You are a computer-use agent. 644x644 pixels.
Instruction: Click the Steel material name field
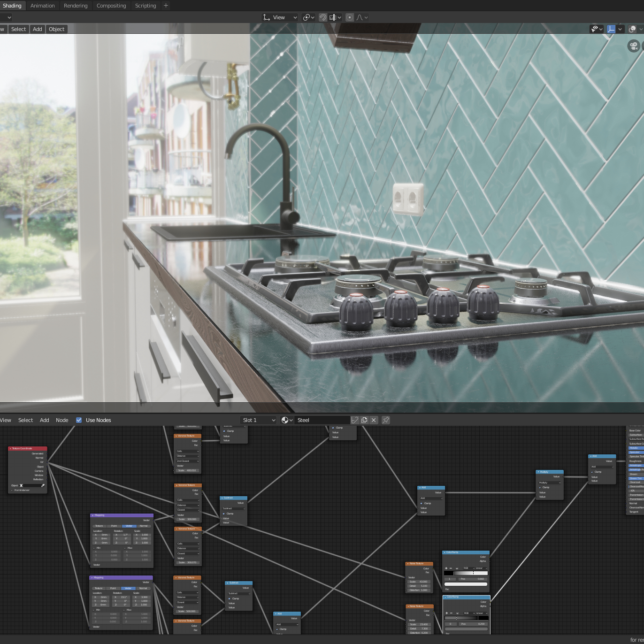[x=322, y=420]
